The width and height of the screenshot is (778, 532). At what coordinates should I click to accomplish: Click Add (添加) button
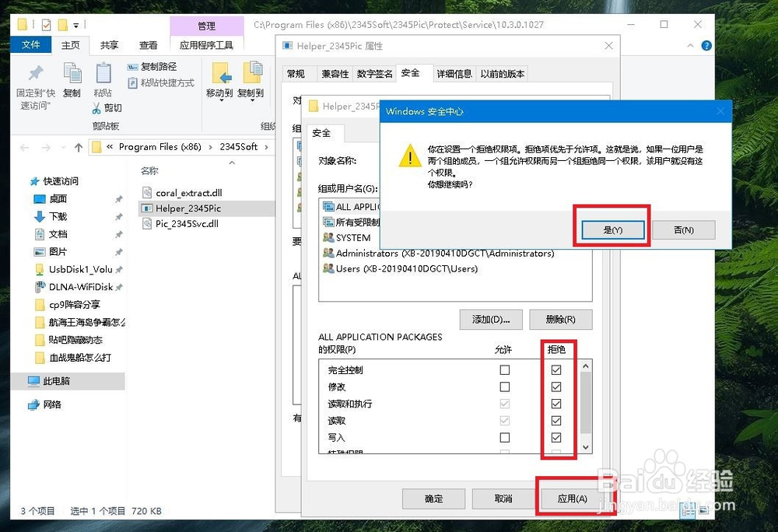(491, 320)
